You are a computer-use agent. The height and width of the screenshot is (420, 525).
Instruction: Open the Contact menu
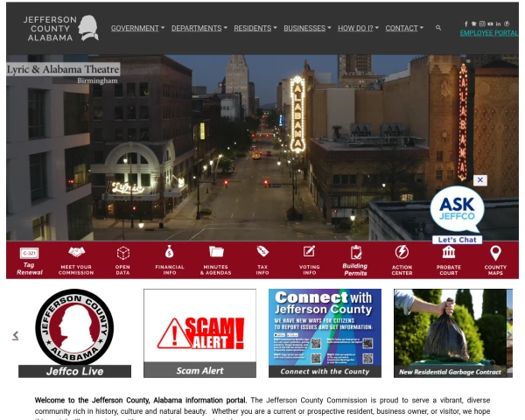point(404,28)
